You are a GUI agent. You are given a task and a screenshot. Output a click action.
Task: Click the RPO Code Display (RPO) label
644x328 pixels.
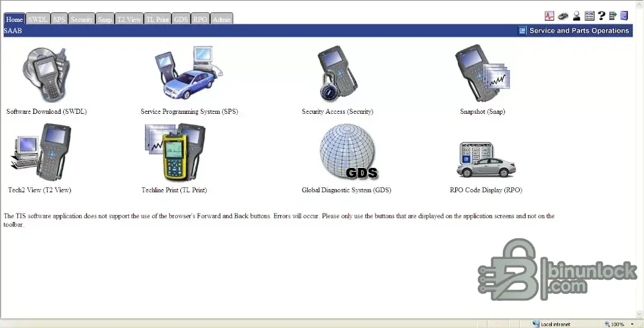point(486,190)
